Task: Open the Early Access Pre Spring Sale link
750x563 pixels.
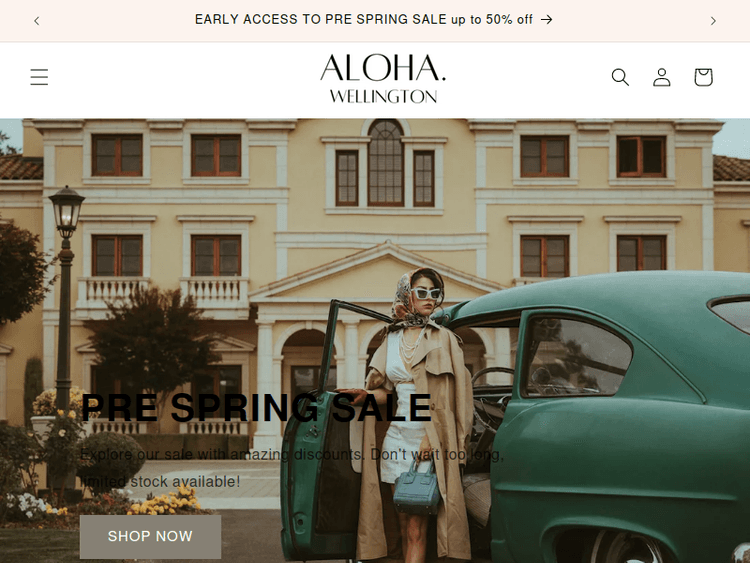Action: tap(373, 20)
